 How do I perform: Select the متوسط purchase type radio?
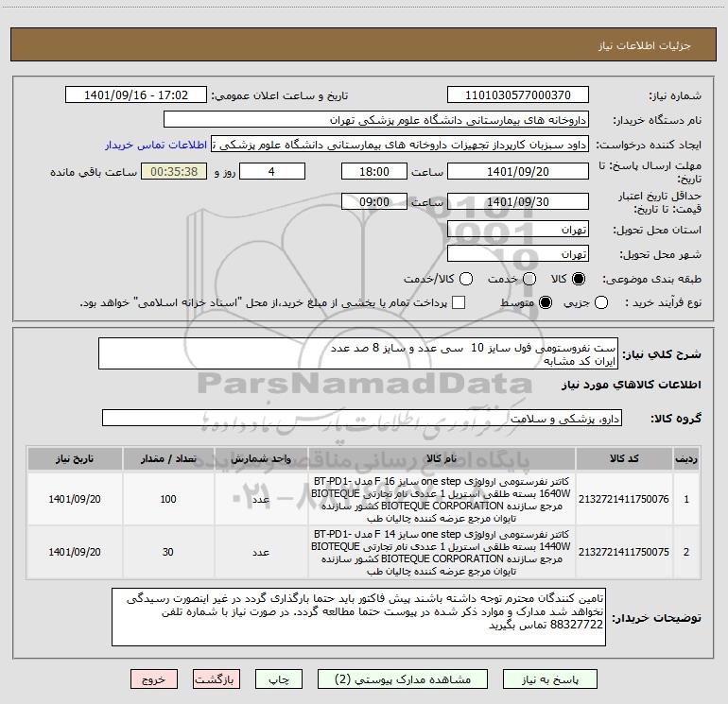click(546, 302)
